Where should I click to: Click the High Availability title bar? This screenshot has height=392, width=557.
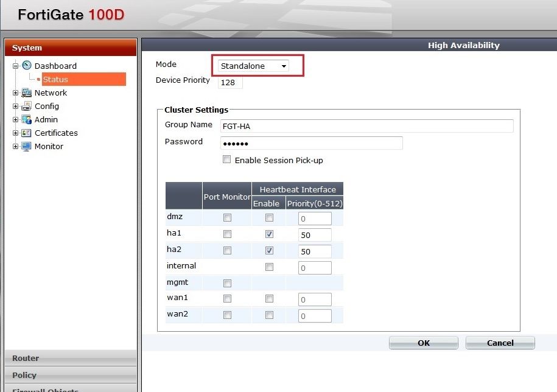click(x=349, y=45)
